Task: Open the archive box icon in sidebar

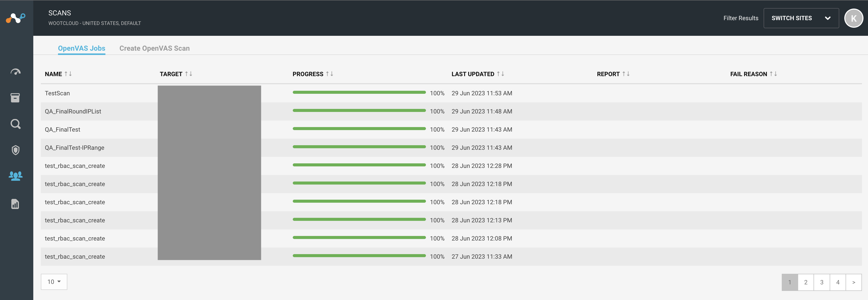Action: (x=15, y=98)
